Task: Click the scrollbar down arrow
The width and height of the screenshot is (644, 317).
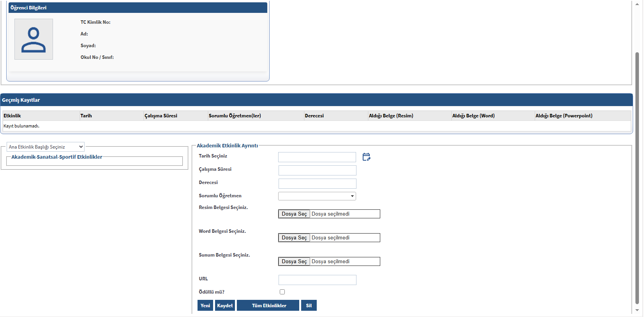Action: coord(637,310)
